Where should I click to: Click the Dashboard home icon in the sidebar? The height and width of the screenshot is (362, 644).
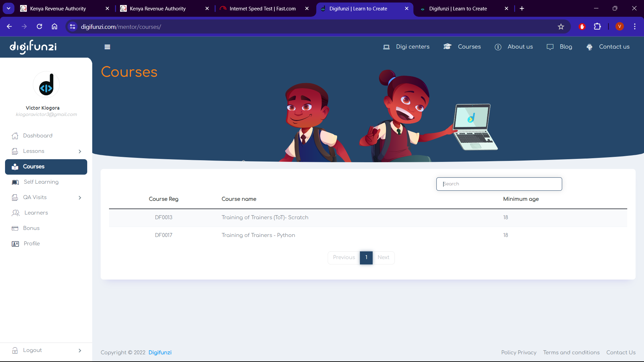[15, 136]
